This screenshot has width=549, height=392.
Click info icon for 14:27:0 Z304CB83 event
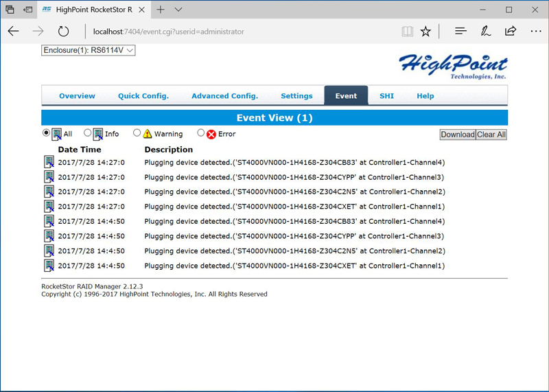click(x=49, y=162)
